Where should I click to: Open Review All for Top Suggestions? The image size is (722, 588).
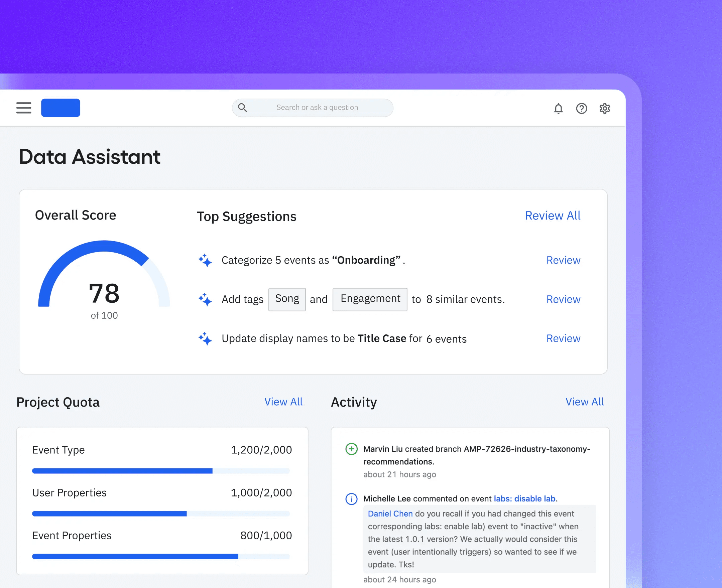[x=552, y=215]
